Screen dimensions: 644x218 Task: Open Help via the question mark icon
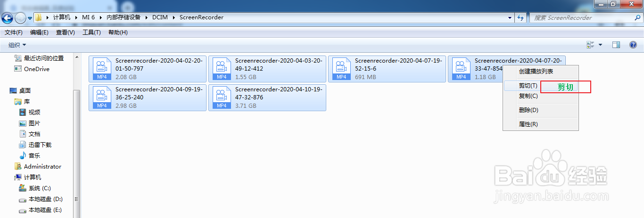633,45
